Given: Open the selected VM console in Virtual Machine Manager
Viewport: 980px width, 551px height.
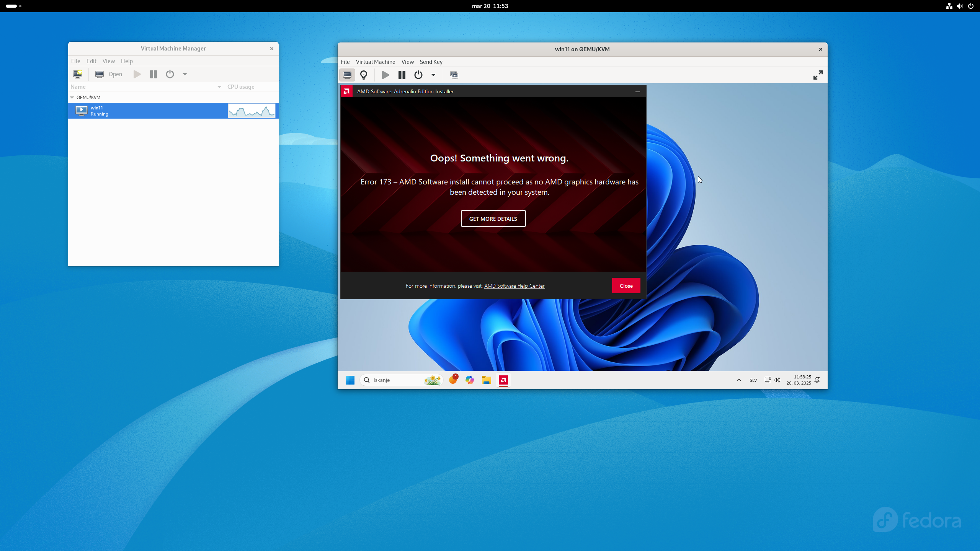Looking at the screenshot, I should pos(109,74).
